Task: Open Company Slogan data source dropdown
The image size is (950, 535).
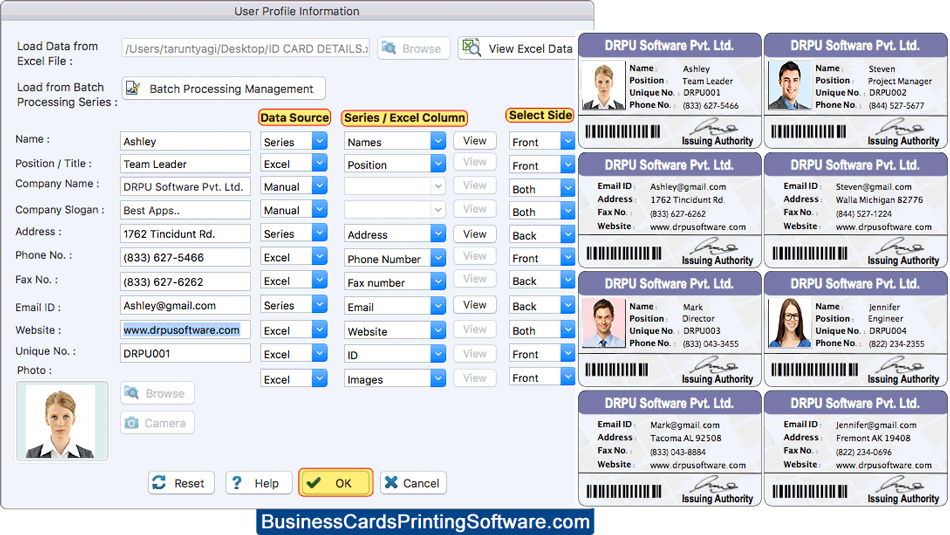Action: pyautogui.click(x=294, y=210)
